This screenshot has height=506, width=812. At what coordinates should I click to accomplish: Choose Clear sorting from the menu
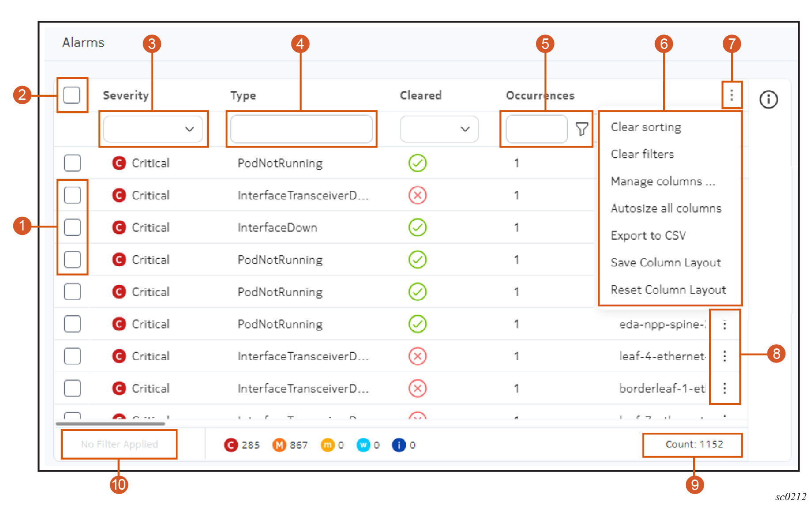coord(646,127)
